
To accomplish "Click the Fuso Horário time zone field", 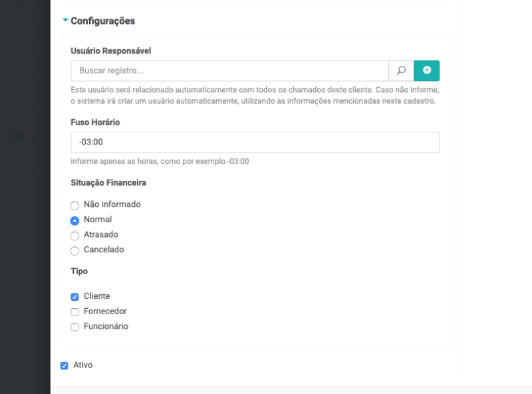I will (255, 142).
